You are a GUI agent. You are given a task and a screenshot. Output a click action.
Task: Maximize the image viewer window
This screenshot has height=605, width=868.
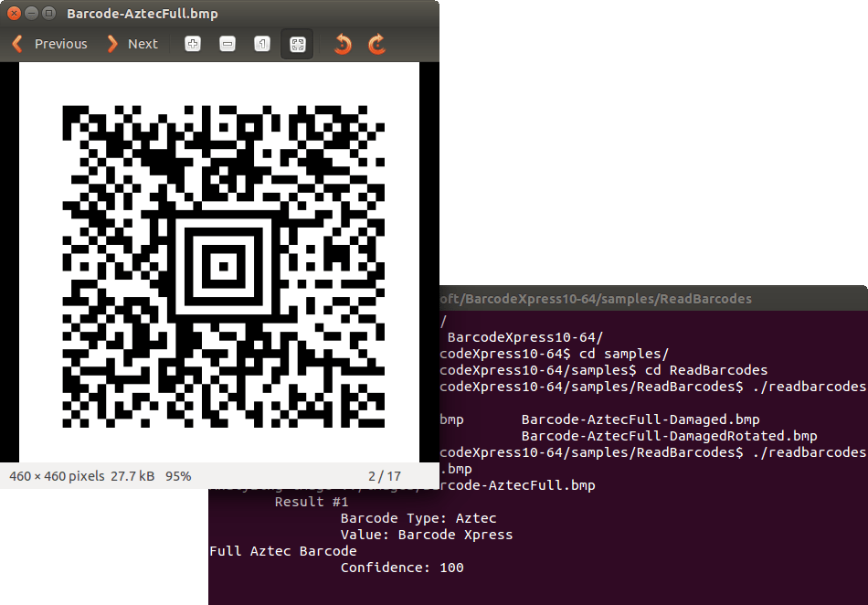(x=48, y=14)
